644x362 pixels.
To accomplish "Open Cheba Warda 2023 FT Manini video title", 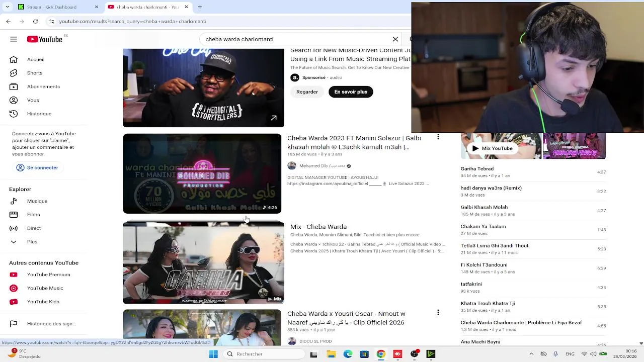I will point(354,143).
